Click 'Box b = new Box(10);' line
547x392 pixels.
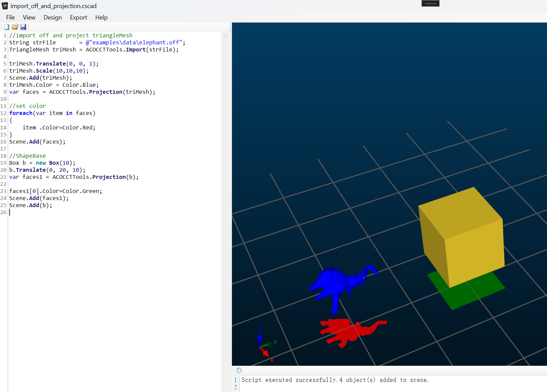(x=42, y=163)
